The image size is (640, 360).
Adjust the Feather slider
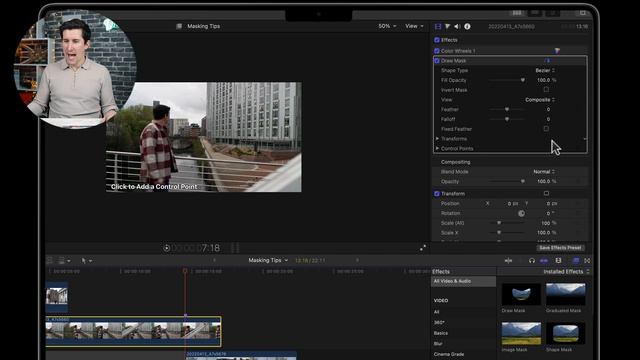click(x=507, y=109)
